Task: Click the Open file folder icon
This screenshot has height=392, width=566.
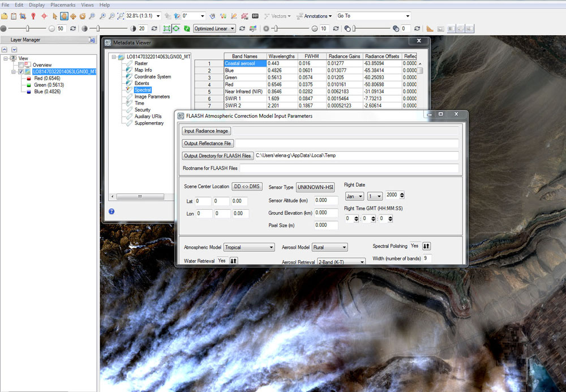Action: tap(4, 16)
